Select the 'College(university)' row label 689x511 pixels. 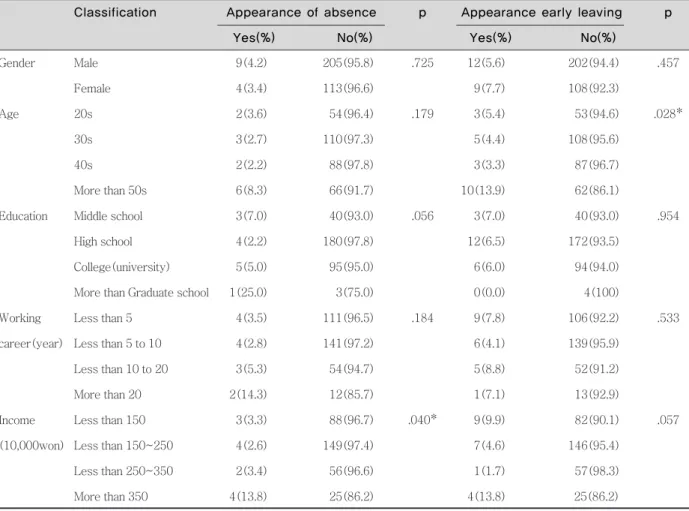(122, 267)
